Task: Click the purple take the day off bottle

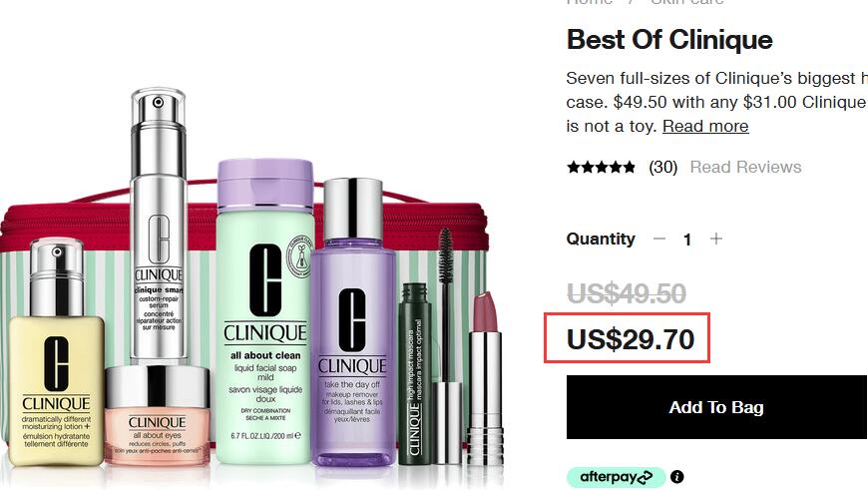Action: [x=352, y=322]
